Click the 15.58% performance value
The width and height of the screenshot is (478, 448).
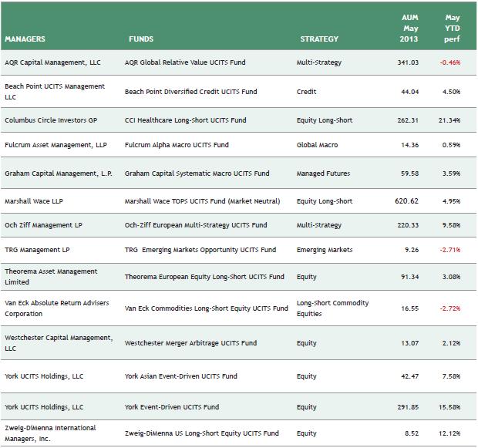tap(449, 407)
